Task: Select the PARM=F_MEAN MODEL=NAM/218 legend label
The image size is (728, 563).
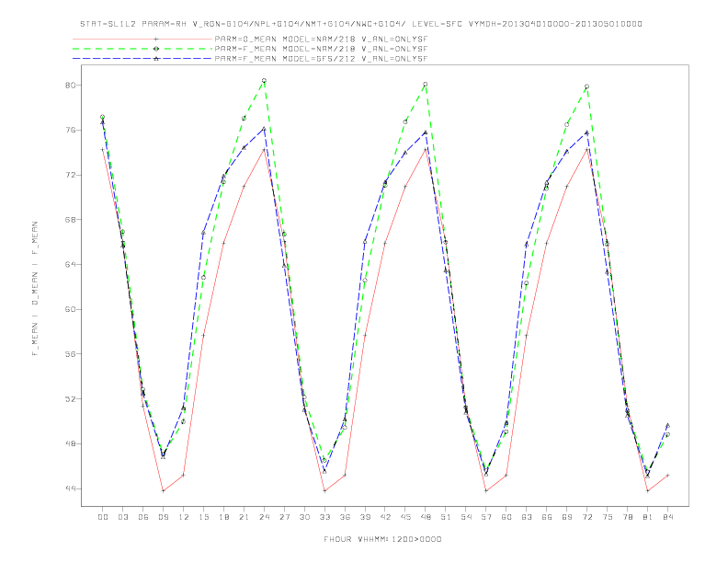Action: (x=321, y=49)
